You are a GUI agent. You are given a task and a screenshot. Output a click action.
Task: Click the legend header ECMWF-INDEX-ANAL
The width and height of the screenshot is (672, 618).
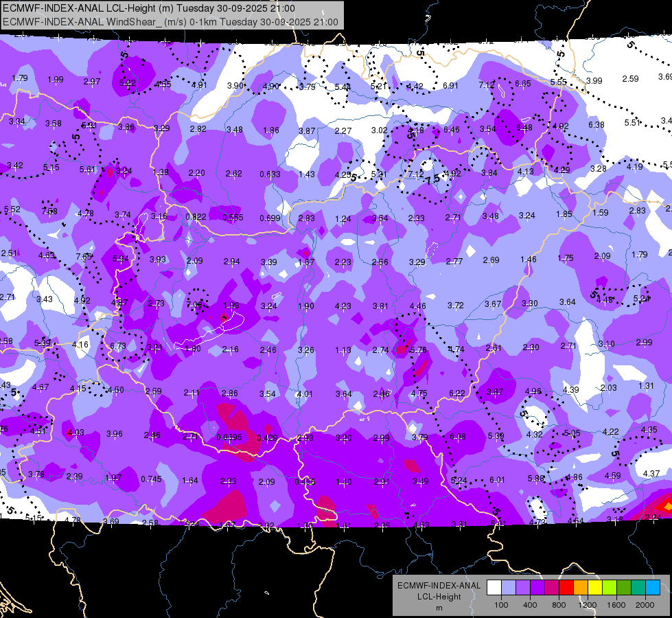pos(439,586)
